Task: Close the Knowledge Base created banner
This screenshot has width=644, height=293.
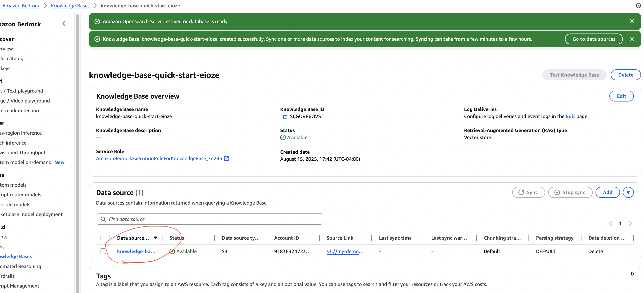Action: [x=632, y=39]
